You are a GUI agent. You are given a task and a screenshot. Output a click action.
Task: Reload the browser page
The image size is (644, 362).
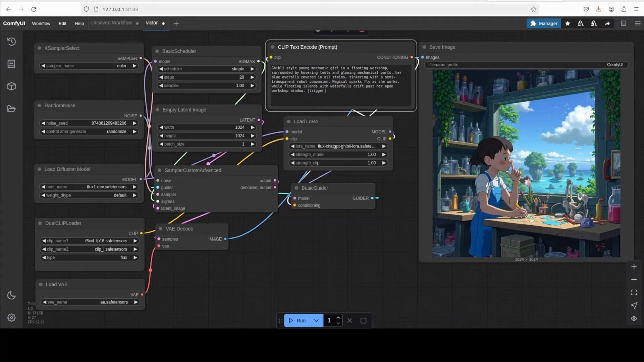tap(34, 9)
